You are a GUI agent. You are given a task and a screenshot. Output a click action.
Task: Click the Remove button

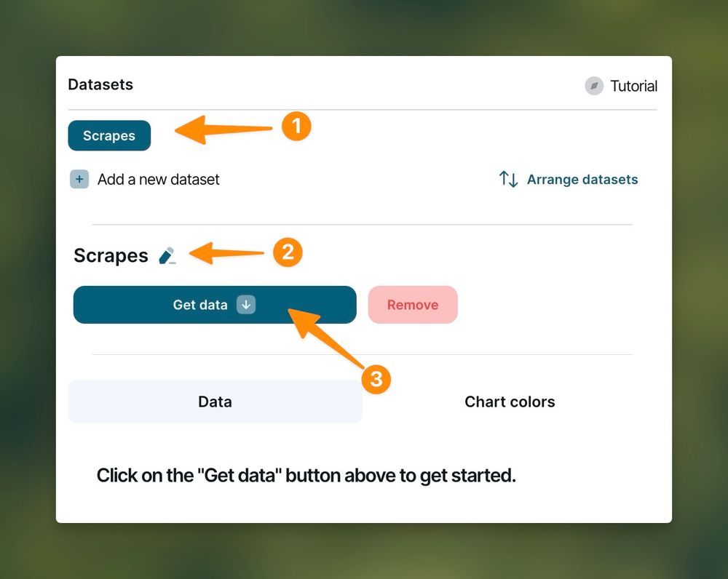(x=413, y=305)
